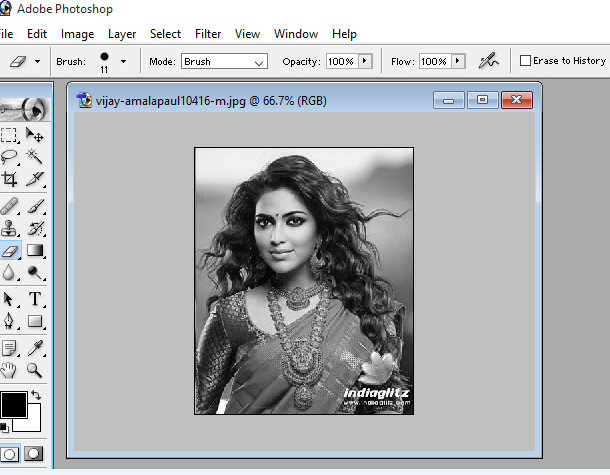
Task: Open the Opacity slider arrow
Action: (365, 61)
